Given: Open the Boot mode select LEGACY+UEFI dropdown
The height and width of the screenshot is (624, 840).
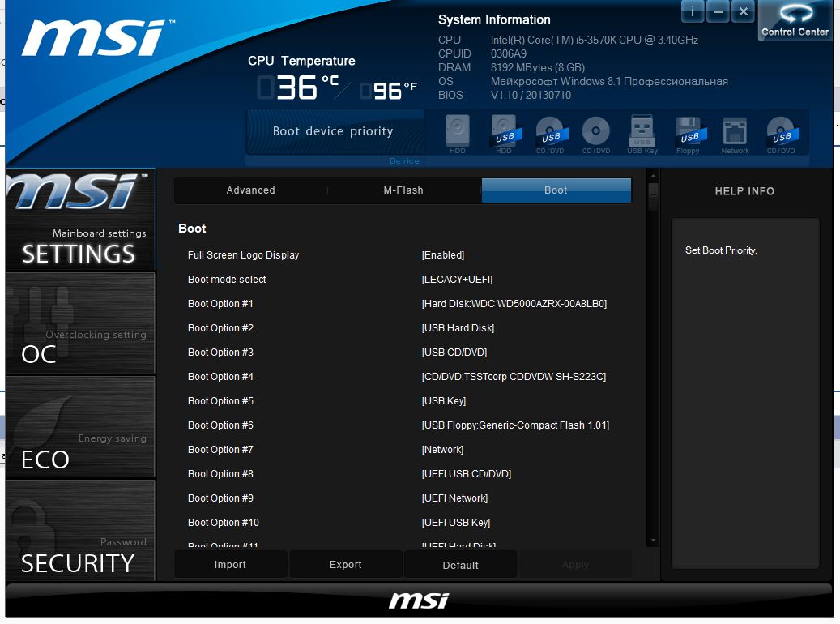Looking at the screenshot, I should tap(457, 280).
